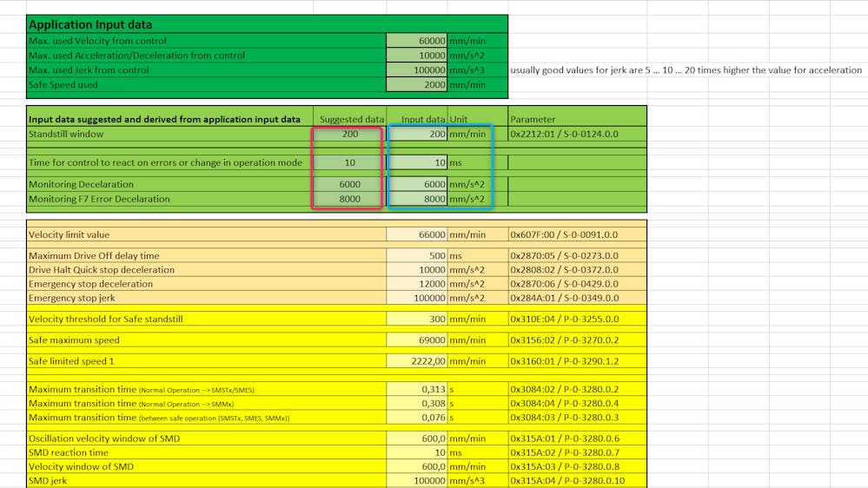This screenshot has width=868, height=488.
Task: Select suggested data 6000 for Monitoring Decelaration
Action: click(x=350, y=184)
